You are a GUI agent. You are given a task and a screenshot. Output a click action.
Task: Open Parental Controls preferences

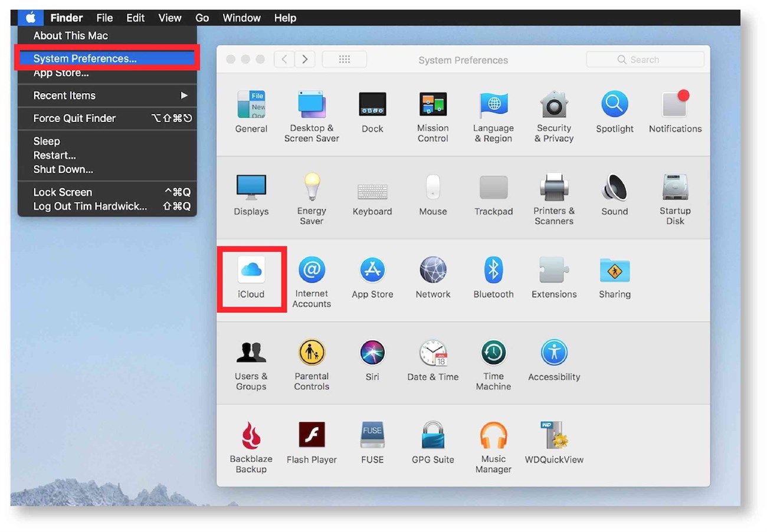(x=312, y=364)
